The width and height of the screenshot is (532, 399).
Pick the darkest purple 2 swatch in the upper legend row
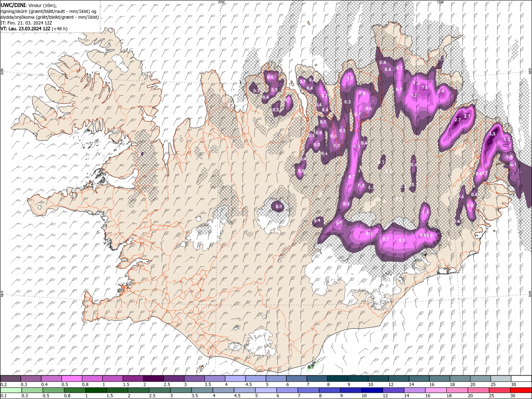click(153, 378)
